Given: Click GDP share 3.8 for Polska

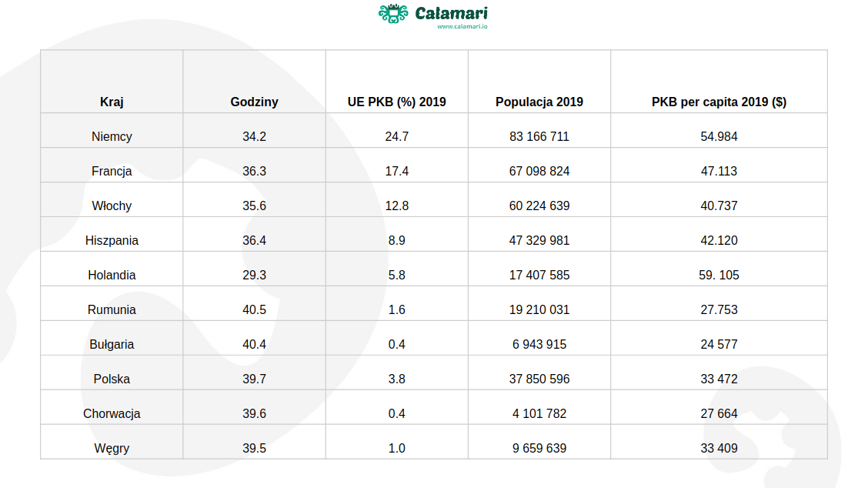Looking at the screenshot, I should [x=397, y=379].
